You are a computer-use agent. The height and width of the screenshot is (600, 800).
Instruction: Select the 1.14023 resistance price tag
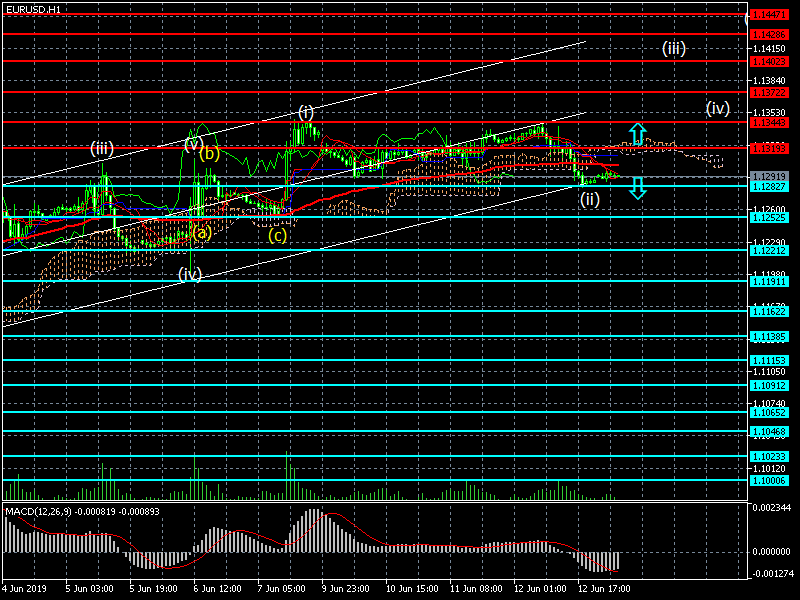[769, 61]
